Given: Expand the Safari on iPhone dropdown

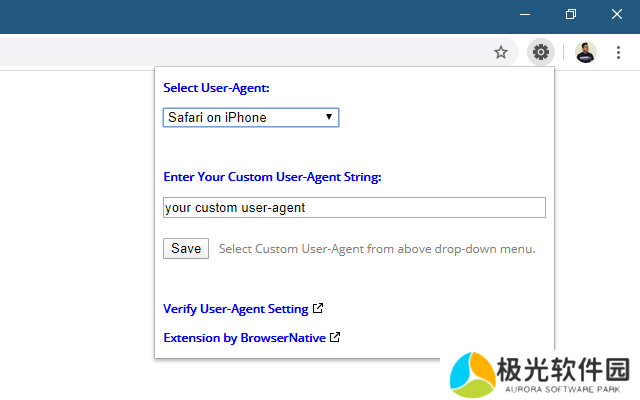Looking at the screenshot, I should point(251,118).
